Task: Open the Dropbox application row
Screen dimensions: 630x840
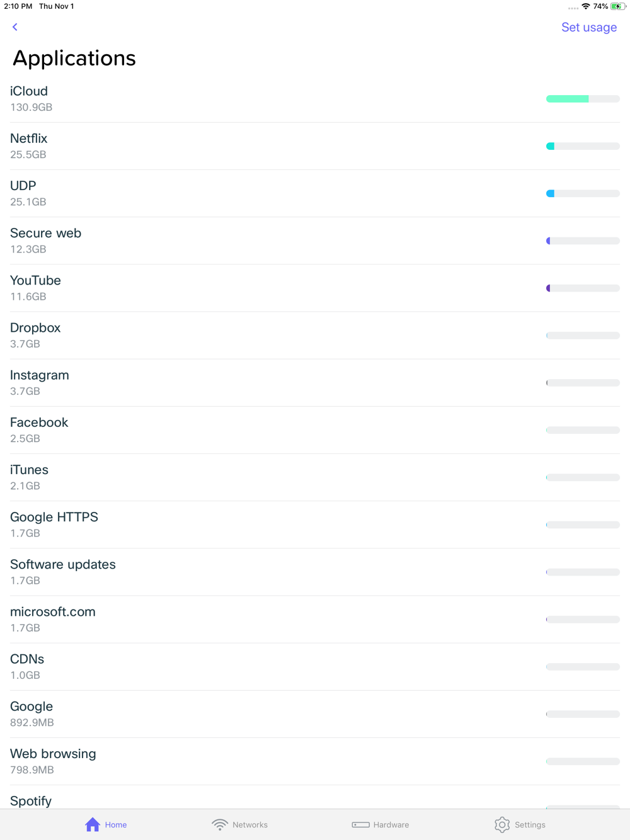Action: 252,335
